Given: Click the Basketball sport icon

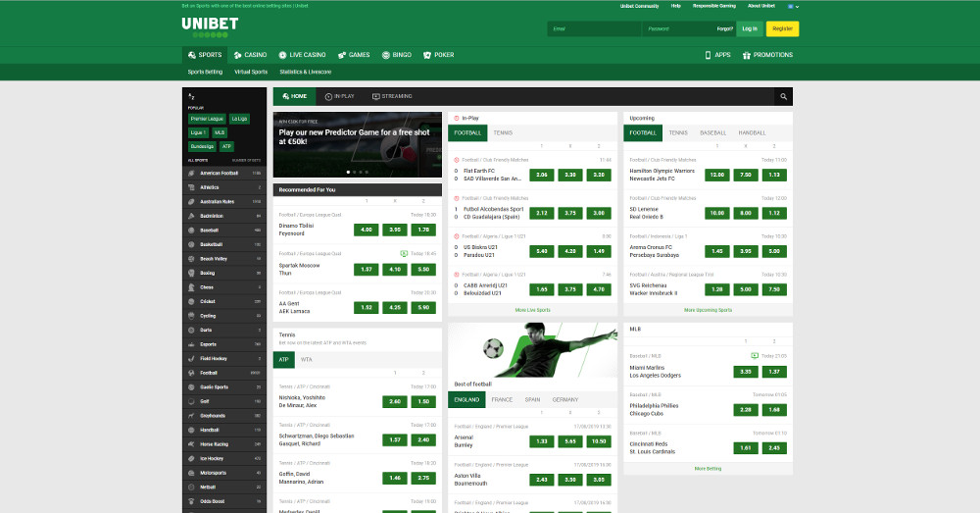Looking at the screenshot, I should [x=192, y=244].
